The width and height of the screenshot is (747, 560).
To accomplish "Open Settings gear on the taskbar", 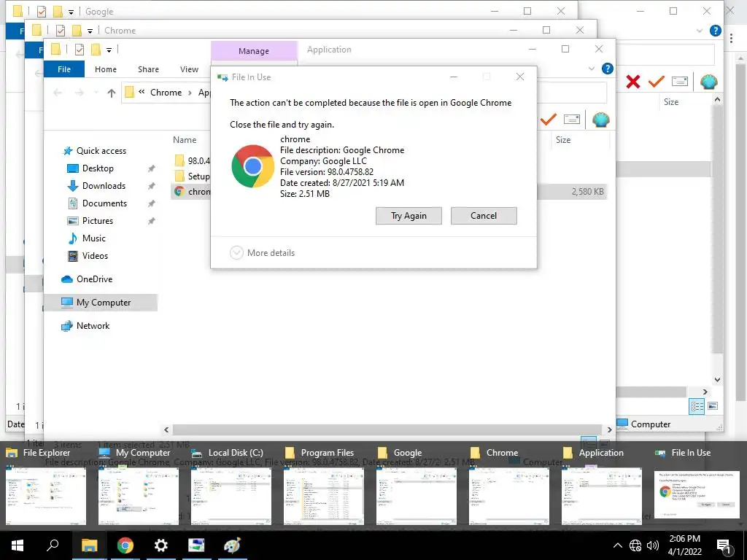I will tap(161, 545).
